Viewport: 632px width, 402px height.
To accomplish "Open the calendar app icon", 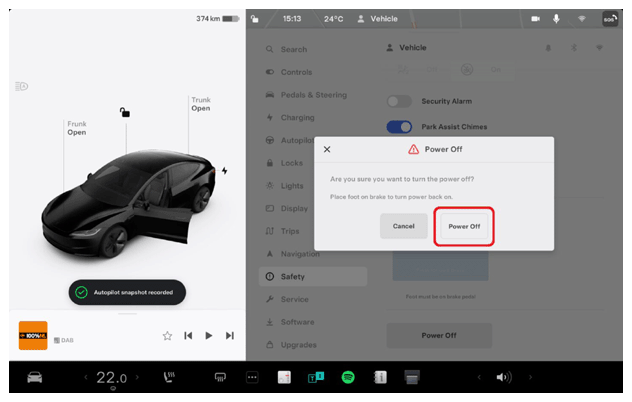I will [x=284, y=377].
